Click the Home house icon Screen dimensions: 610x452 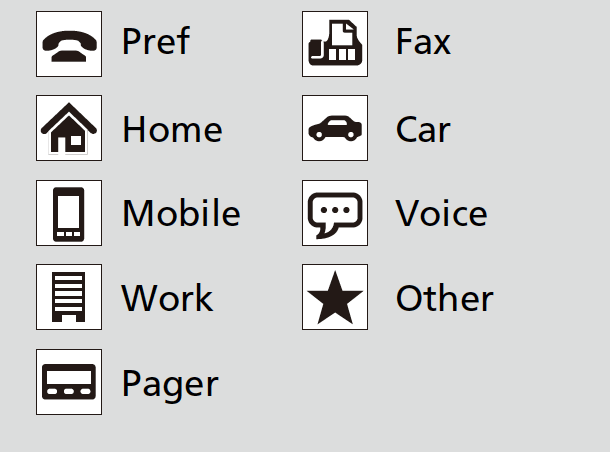69,128
